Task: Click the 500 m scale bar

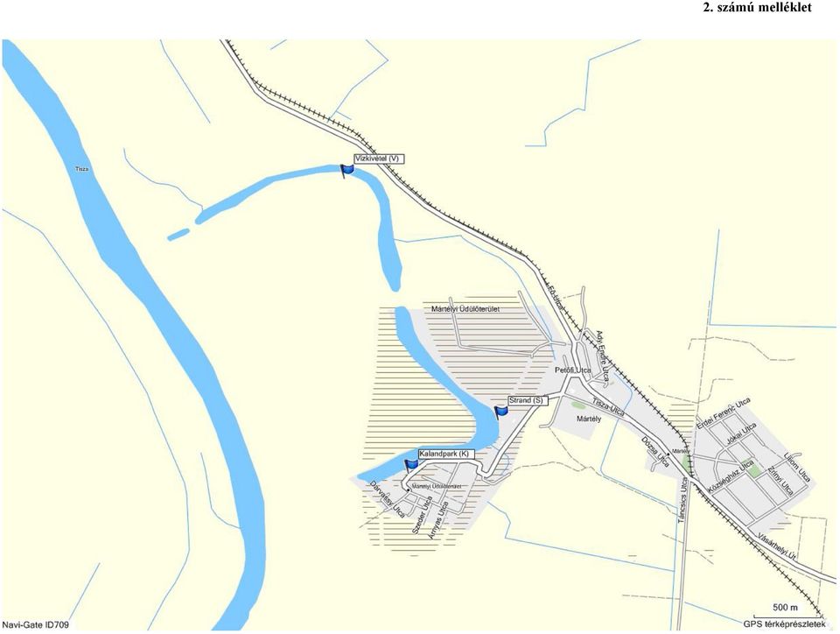Action: (x=785, y=611)
